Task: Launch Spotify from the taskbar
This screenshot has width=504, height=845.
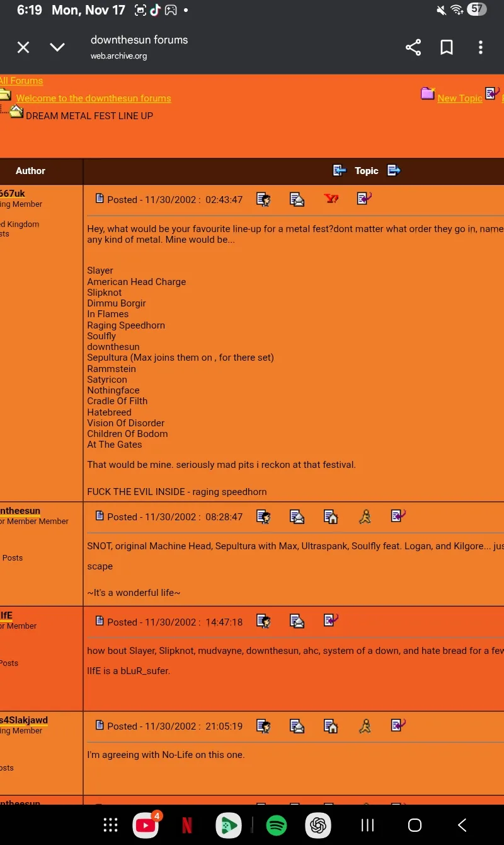Action: [277, 825]
